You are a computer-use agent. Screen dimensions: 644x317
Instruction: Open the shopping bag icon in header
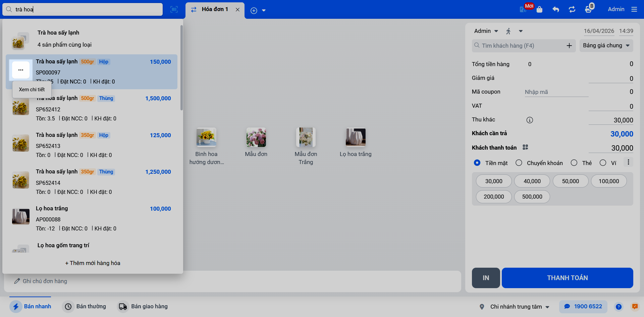pos(539,9)
